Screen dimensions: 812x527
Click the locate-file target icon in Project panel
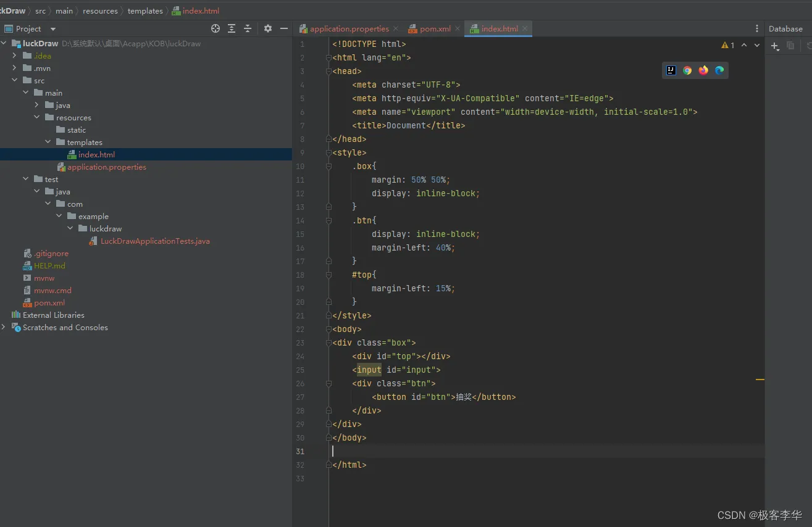[x=216, y=28]
